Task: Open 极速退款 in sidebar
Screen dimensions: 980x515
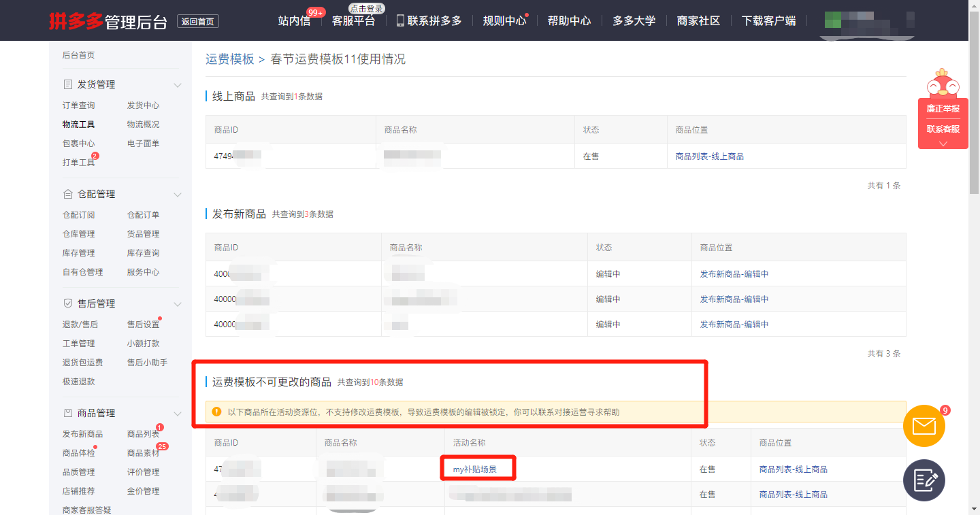Action: (79, 382)
